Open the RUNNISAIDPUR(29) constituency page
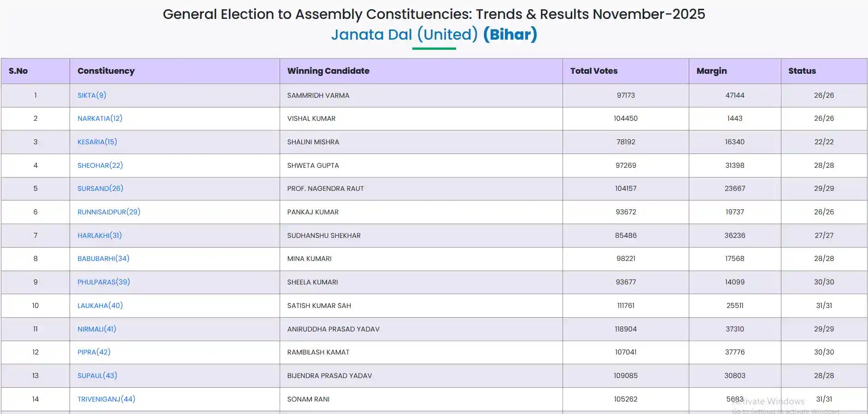 coord(109,212)
